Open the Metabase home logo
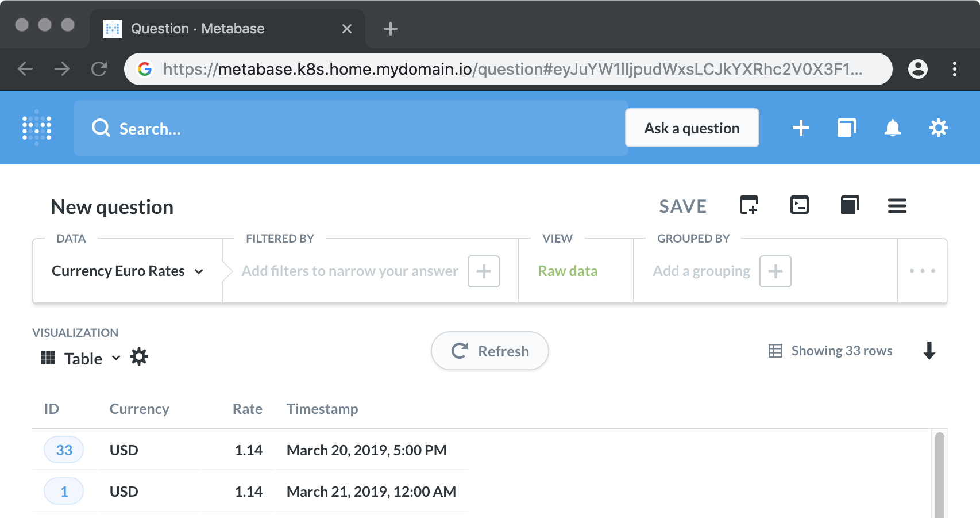 [x=37, y=128]
